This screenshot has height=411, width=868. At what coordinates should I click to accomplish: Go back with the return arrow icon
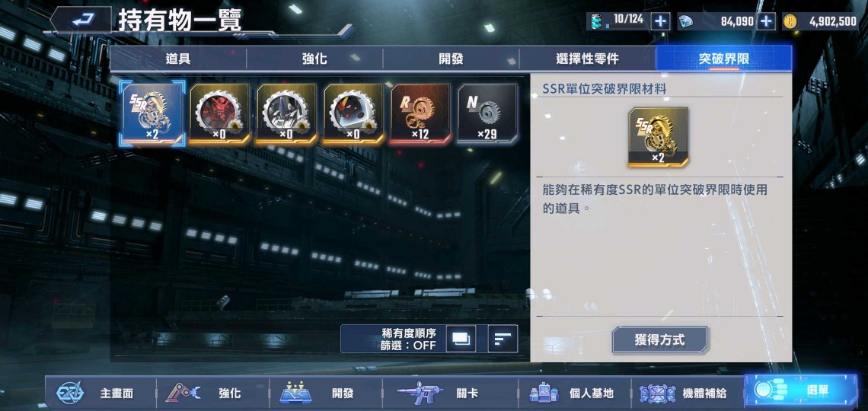click(x=82, y=20)
